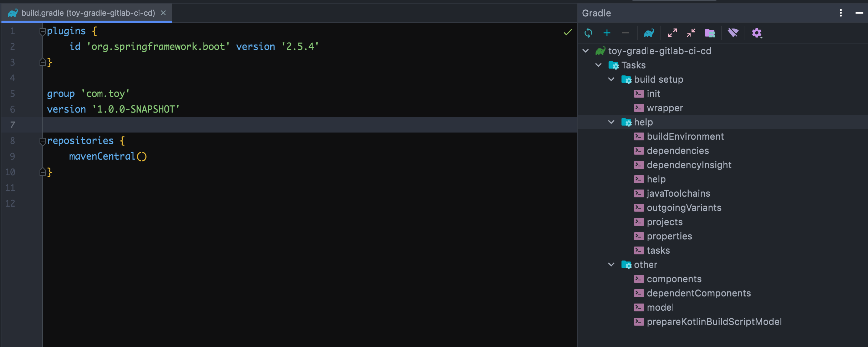The width and height of the screenshot is (868, 347).
Task: Select the model task
Action: pos(660,307)
